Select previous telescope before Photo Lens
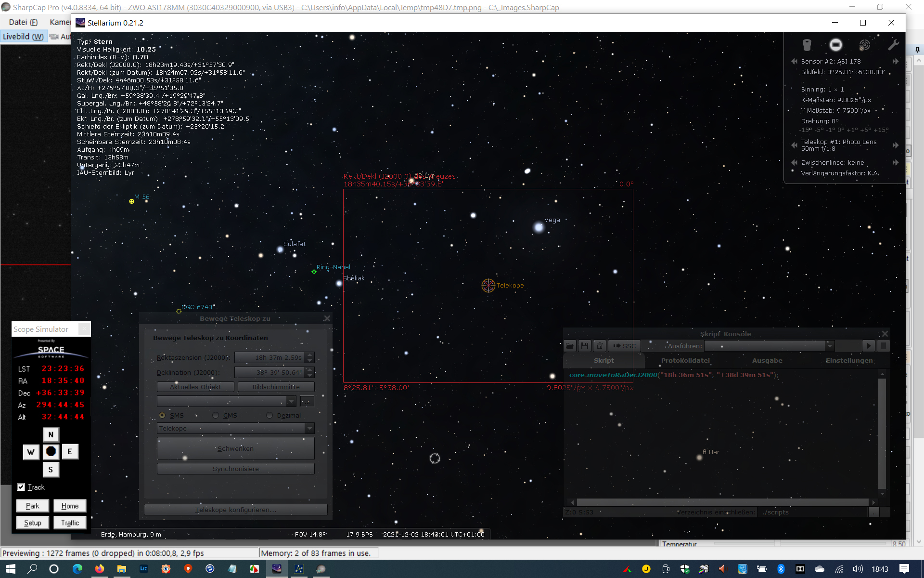The image size is (924, 578). click(794, 145)
